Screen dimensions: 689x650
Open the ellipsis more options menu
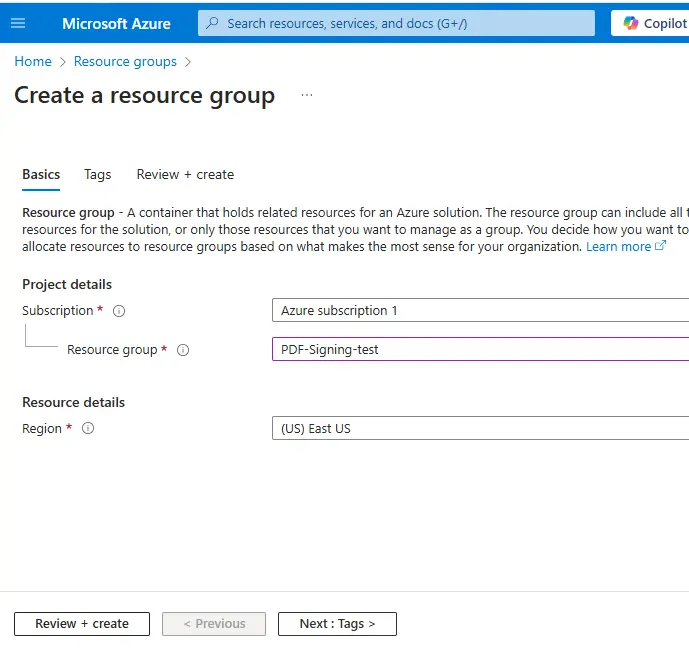click(307, 95)
